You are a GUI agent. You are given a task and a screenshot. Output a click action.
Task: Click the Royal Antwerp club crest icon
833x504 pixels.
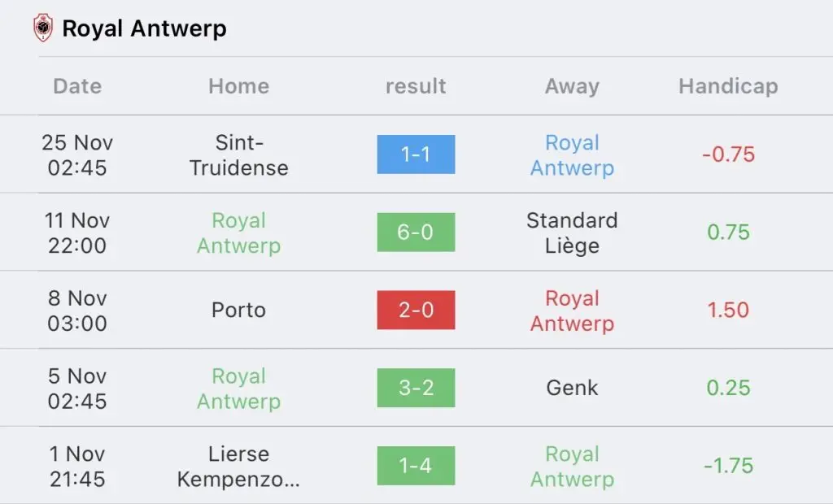42,28
